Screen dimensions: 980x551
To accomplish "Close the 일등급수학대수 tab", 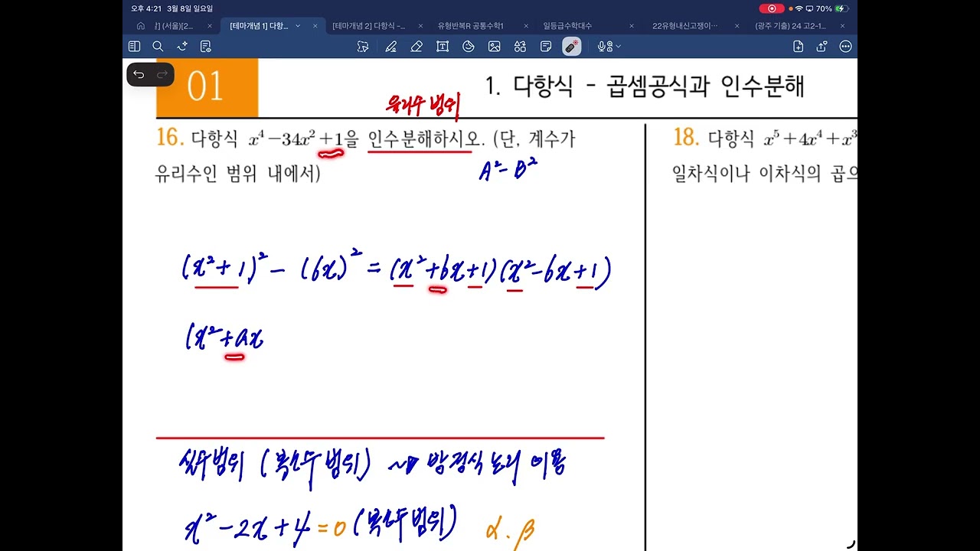I will [632, 26].
